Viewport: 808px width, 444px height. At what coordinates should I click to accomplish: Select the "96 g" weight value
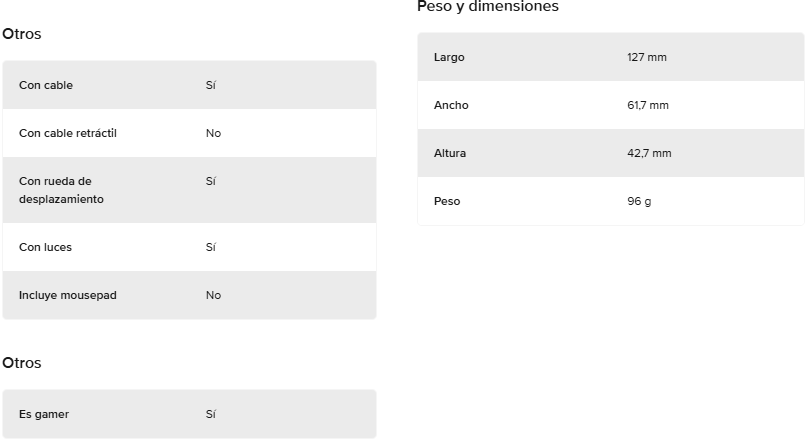click(639, 201)
